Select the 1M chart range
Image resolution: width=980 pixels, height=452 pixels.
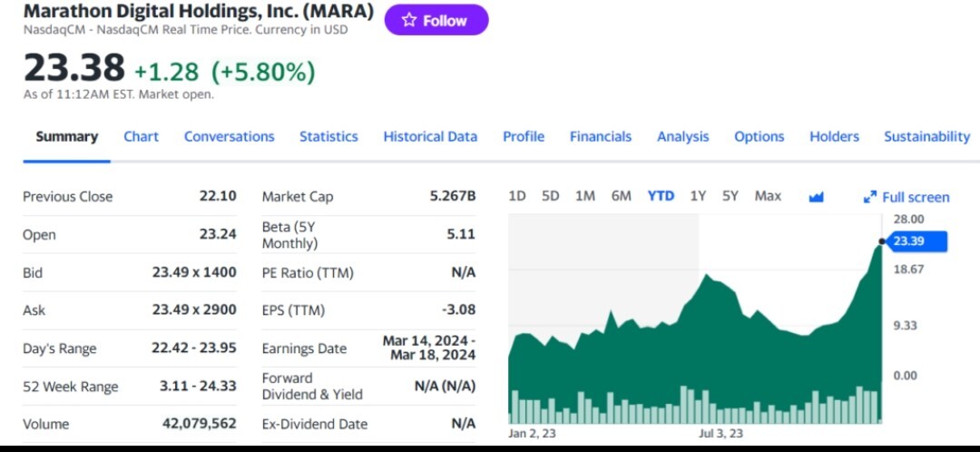coord(585,196)
